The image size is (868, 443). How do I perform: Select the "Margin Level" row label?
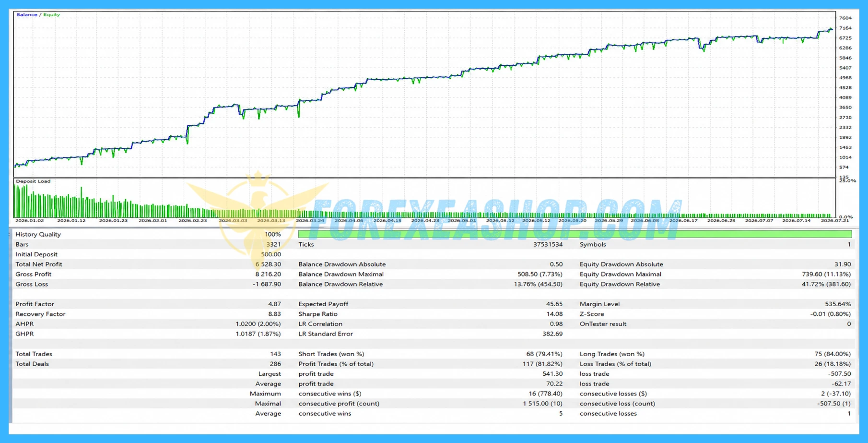[599, 304]
